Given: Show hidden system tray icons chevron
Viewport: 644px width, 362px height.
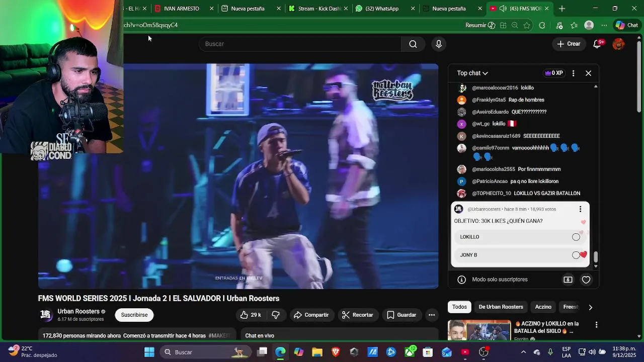Looking at the screenshot, I should coord(523,352).
